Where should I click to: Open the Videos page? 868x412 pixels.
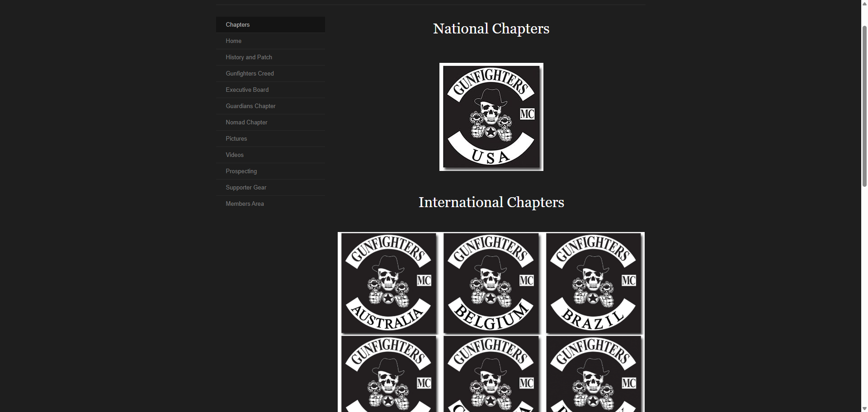pyautogui.click(x=270, y=155)
